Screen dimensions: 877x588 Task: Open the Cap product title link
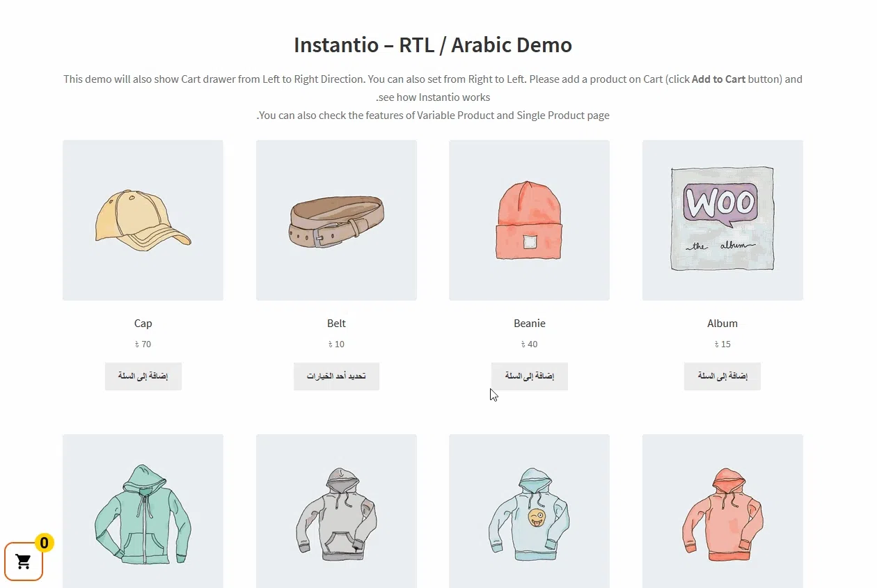pos(143,324)
